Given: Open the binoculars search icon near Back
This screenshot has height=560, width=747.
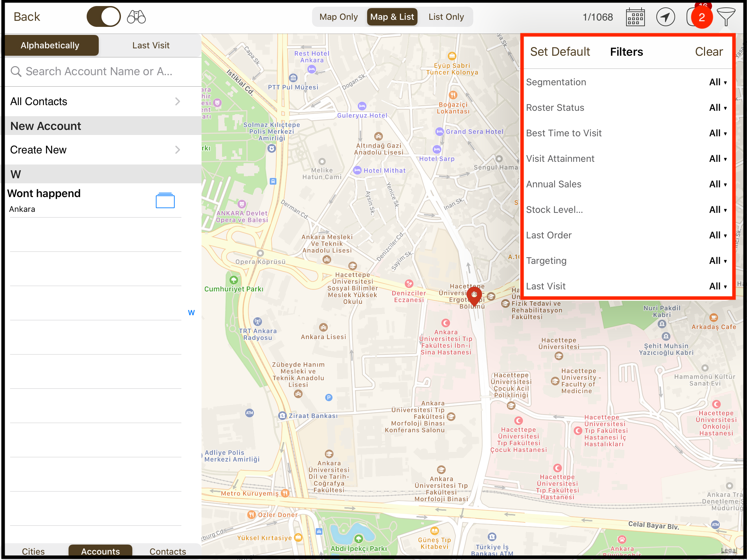Looking at the screenshot, I should click(136, 16).
